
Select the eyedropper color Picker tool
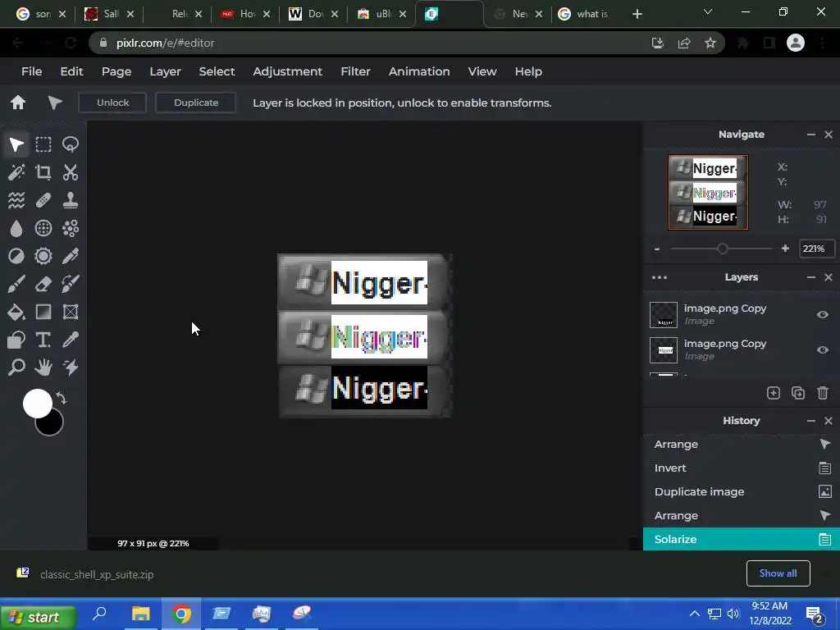point(71,340)
